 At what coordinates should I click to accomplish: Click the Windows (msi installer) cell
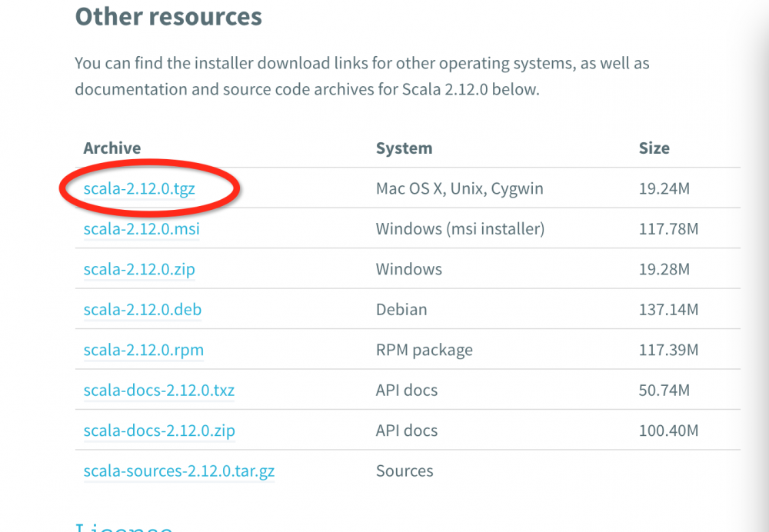point(460,229)
